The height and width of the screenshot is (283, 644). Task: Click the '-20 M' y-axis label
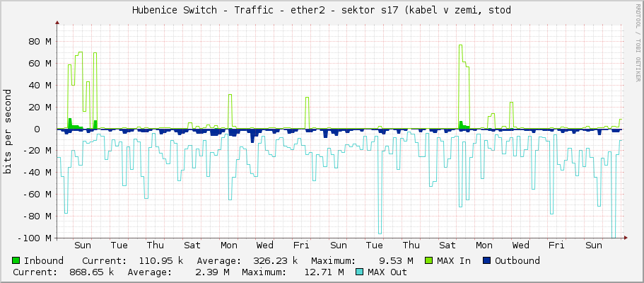(x=37, y=151)
